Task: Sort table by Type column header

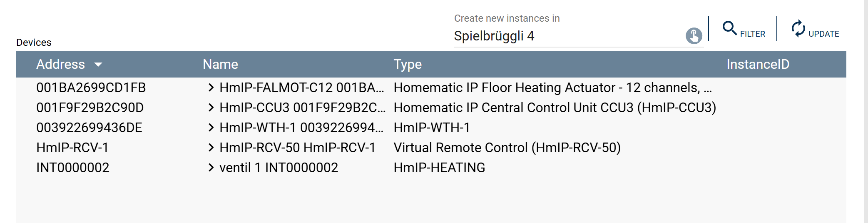Action: [408, 65]
